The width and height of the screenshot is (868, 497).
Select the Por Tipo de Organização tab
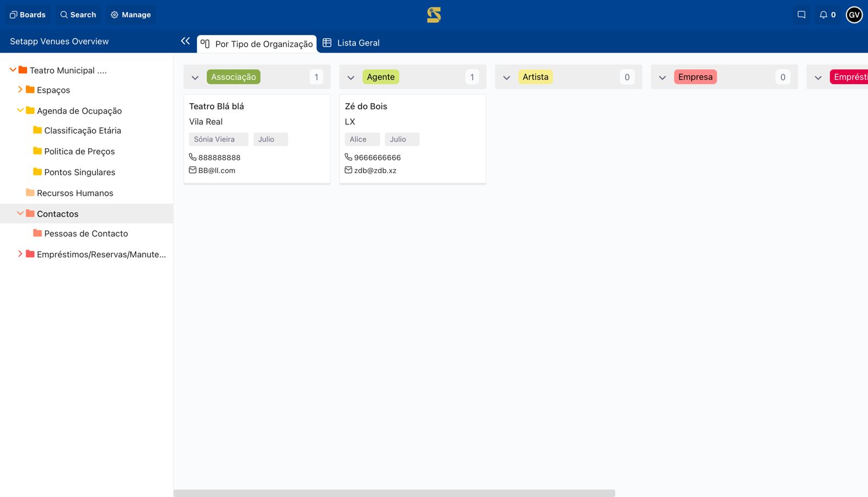(257, 44)
